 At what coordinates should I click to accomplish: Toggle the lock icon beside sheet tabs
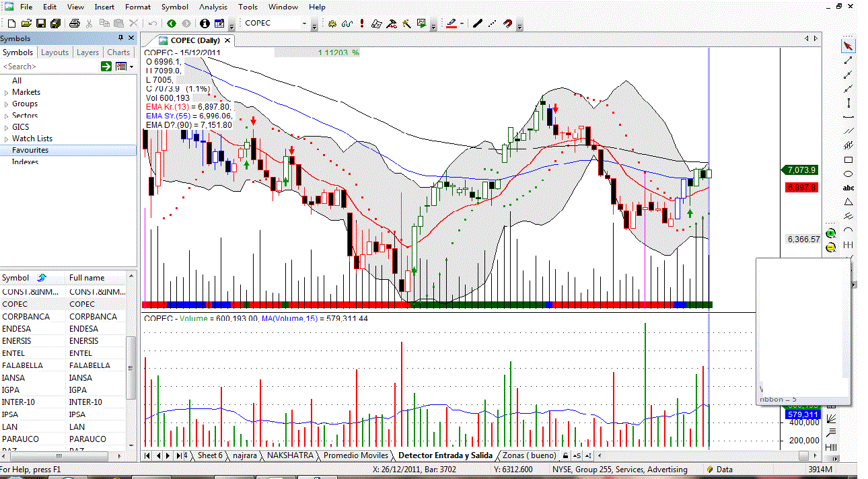pyautogui.click(x=565, y=455)
